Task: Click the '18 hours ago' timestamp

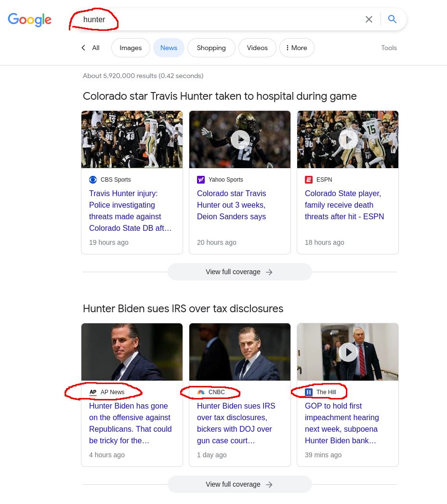Action: click(x=325, y=242)
